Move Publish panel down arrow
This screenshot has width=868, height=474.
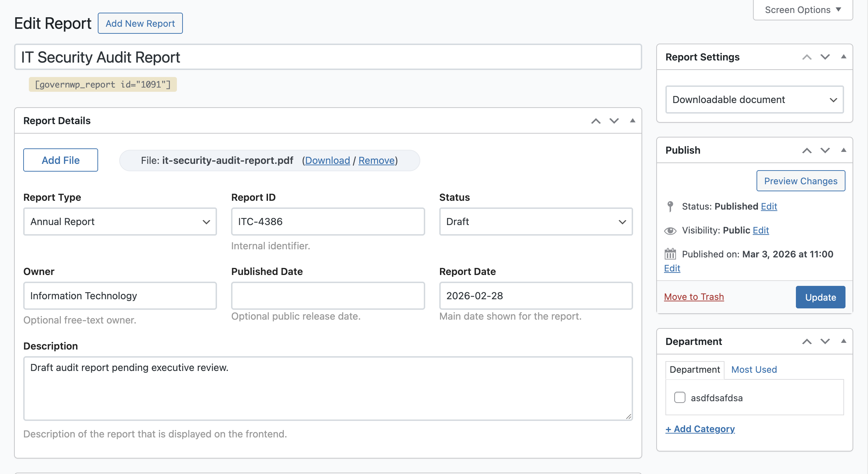coord(825,150)
